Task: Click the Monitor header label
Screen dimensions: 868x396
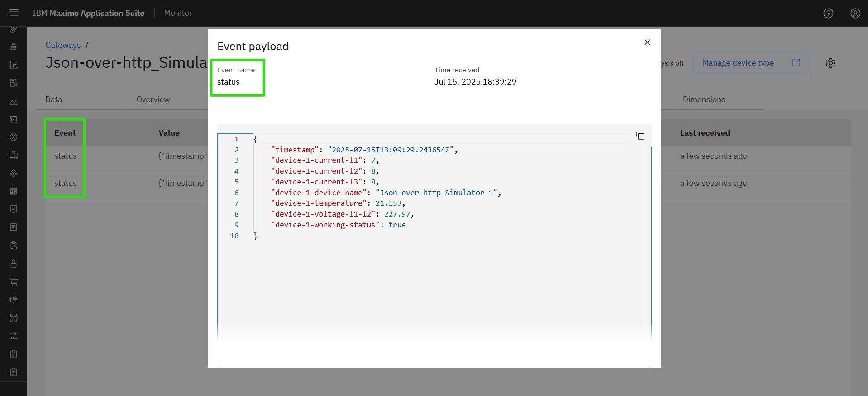Action: click(178, 13)
